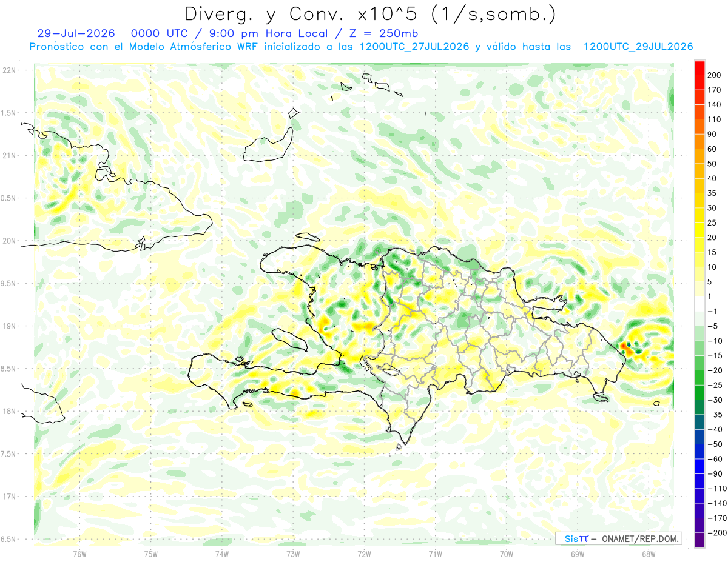Click the '68W' longitude label
Image resolution: width=728 pixels, height=562 pixels.
point(649,554)
